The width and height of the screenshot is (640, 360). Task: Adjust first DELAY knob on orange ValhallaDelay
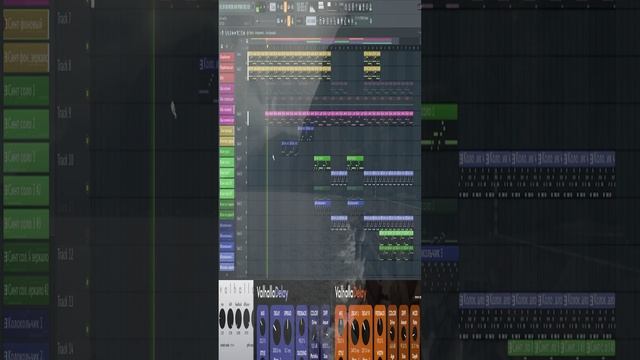point(355,331)
